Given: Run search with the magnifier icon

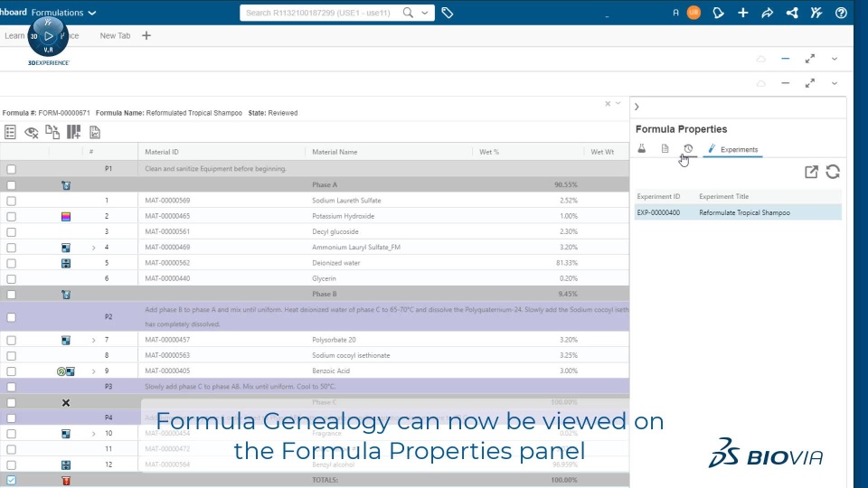Looking at the screenshot, I should coord(408,13).
